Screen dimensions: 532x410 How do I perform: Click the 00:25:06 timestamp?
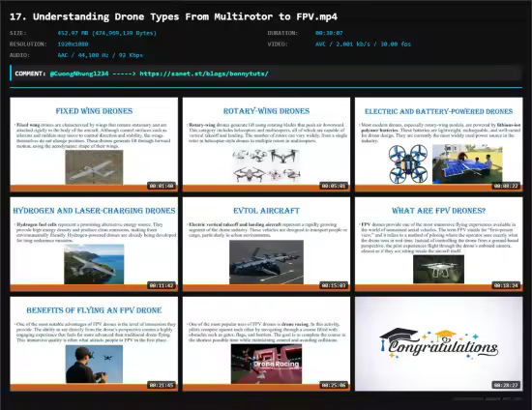pos(334,385)
